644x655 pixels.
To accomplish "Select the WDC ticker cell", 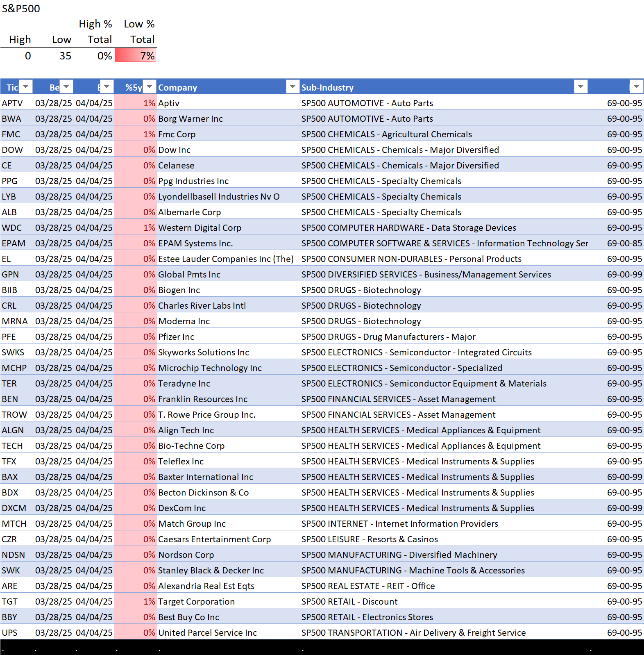I will click(17, 227).
